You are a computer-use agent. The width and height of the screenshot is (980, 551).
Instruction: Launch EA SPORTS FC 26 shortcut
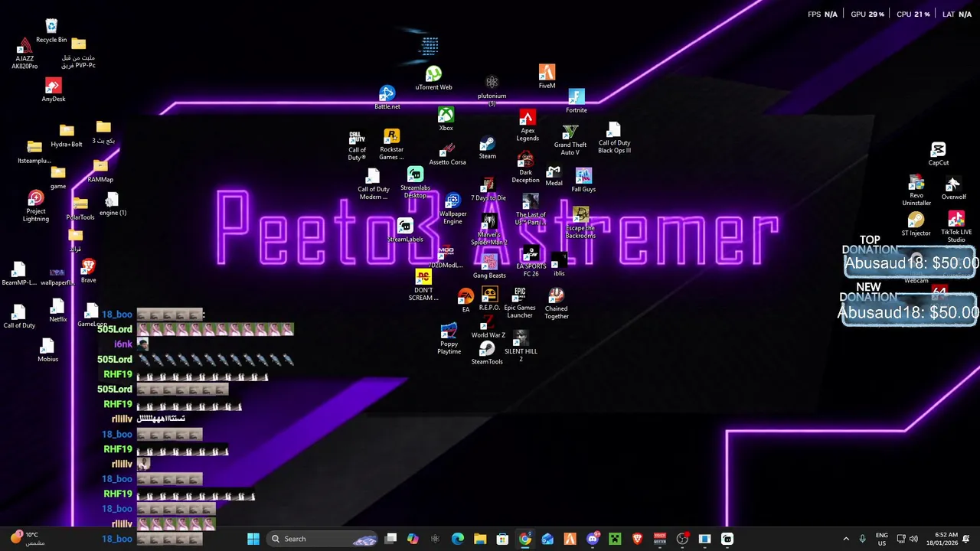click(x=531, y=262)
